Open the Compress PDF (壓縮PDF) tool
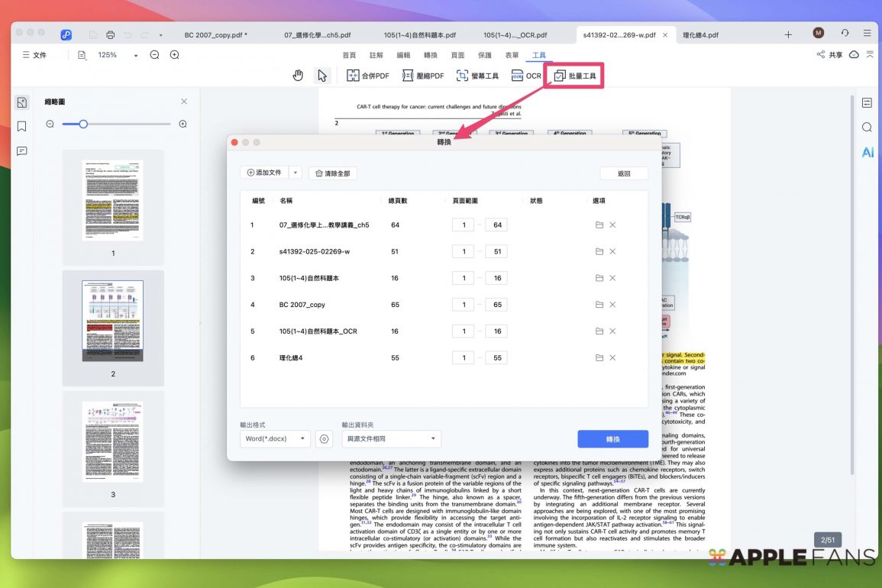This screenshot has height=588, width=882. click(x=423, y=76)
